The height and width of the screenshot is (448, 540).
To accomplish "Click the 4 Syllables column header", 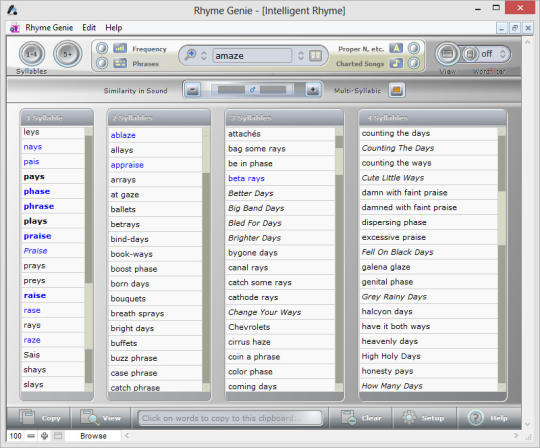I will tap(433, 118).
